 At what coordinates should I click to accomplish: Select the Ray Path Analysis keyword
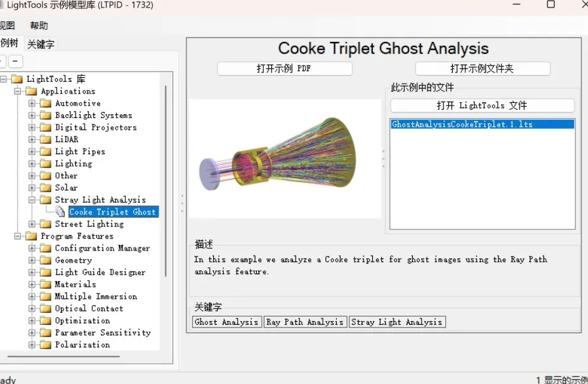tap(305, 322)
